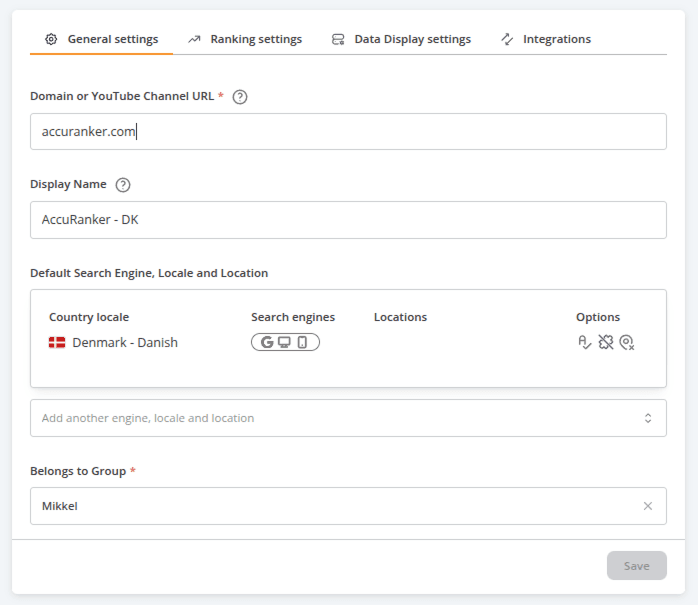Open the Belongs to Group dropdown showing Mikkel
698x605 pixels.
pos(348,506)
